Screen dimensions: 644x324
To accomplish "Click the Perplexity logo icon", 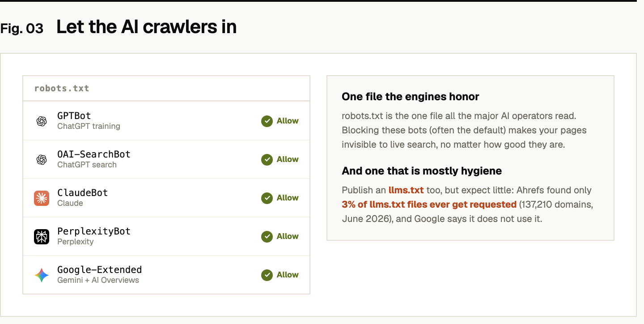I will click(x=42, y=237).
